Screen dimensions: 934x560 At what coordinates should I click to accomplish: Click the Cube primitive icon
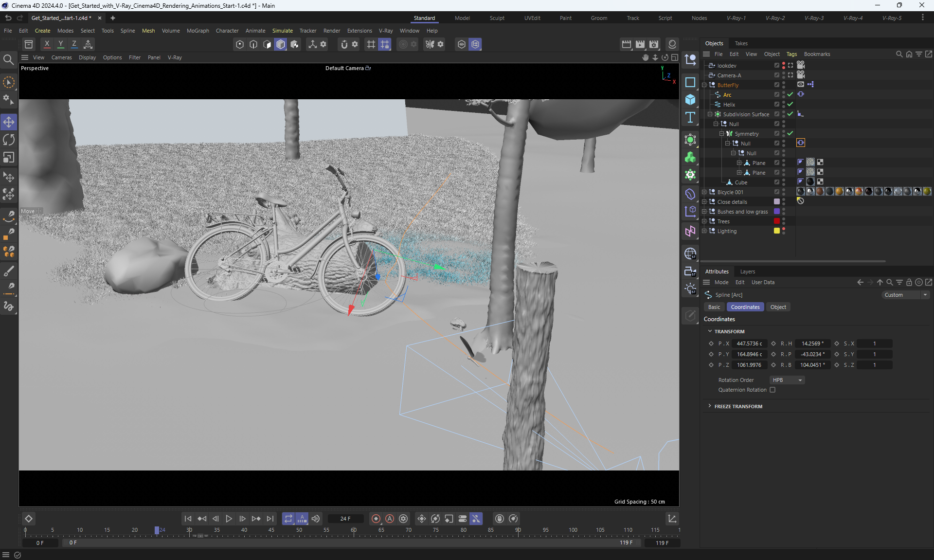pos(690,100)
